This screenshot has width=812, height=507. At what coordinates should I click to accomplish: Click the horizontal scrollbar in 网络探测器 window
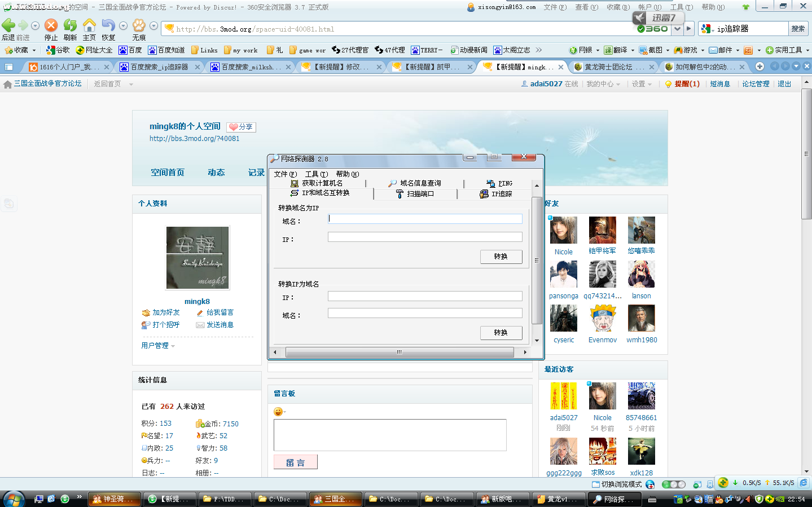(399, 352)
